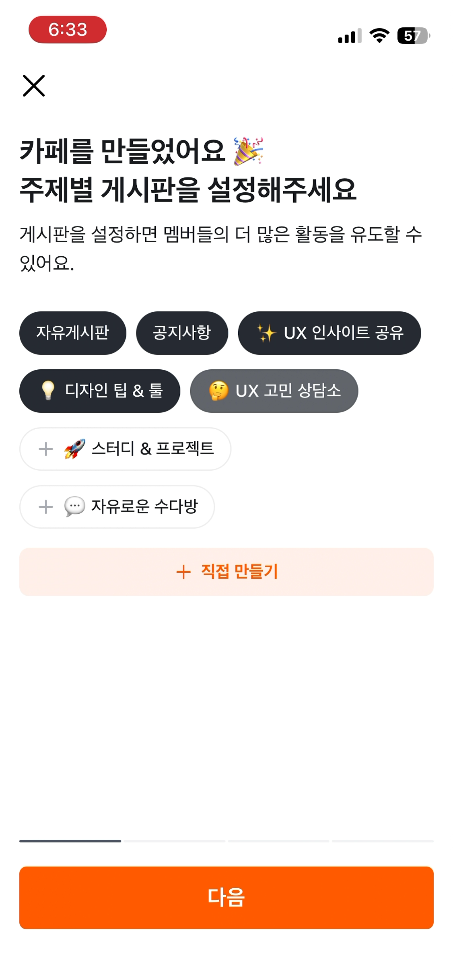Tap the red 6:33 time indicator
The image size is (453, 980).
68,29
